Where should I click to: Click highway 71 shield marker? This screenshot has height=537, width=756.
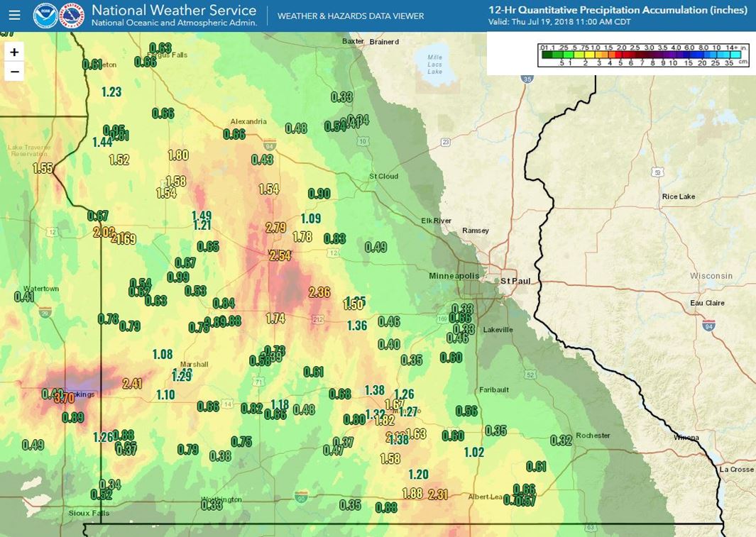[x=259, y=382]
